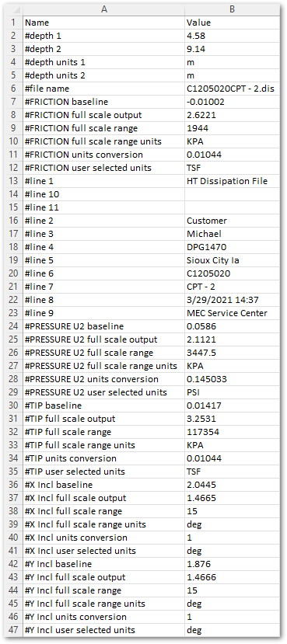The width and height of the screenshot is (287, 644).
Task: Select MEC Service Center cell
Action: [x=233, y=313]
